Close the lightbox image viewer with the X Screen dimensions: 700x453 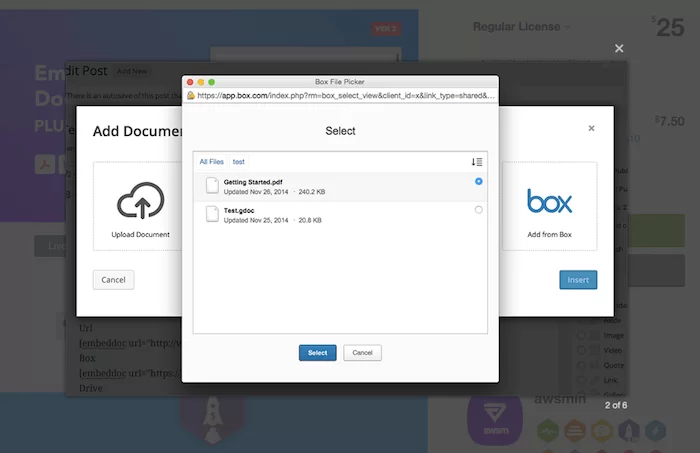pos(619,48)
